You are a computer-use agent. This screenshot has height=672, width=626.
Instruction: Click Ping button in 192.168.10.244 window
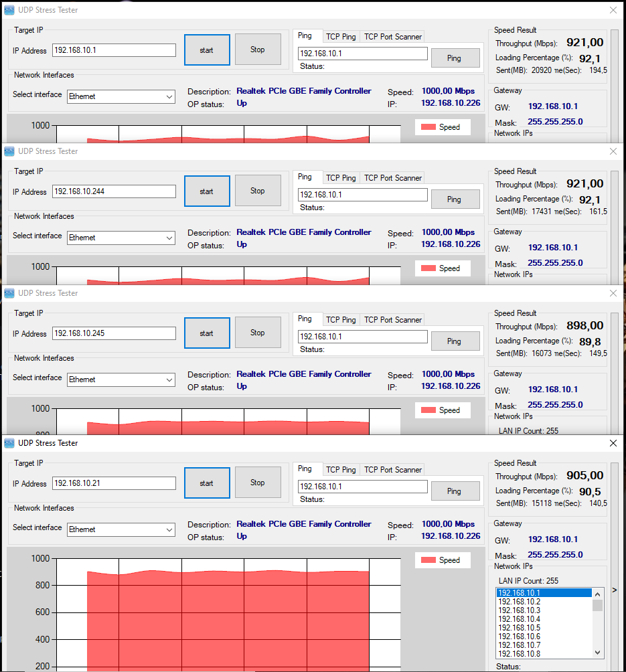point(455,199)
